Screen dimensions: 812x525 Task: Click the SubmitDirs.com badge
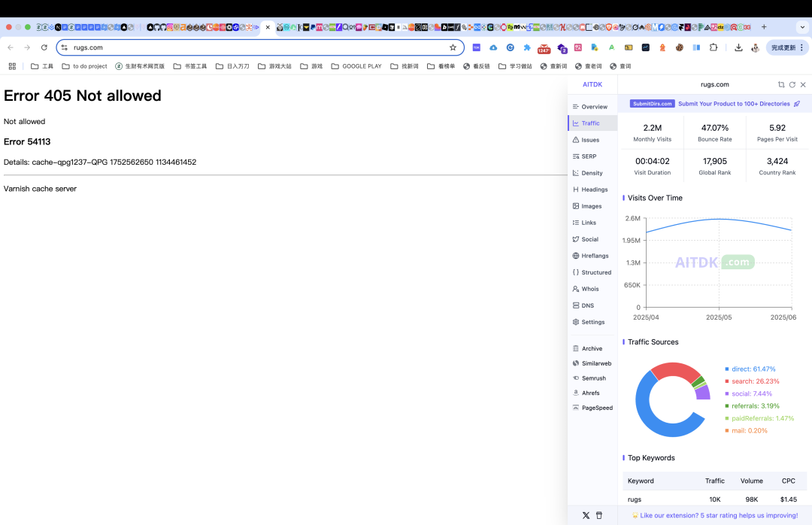point(652,104)
